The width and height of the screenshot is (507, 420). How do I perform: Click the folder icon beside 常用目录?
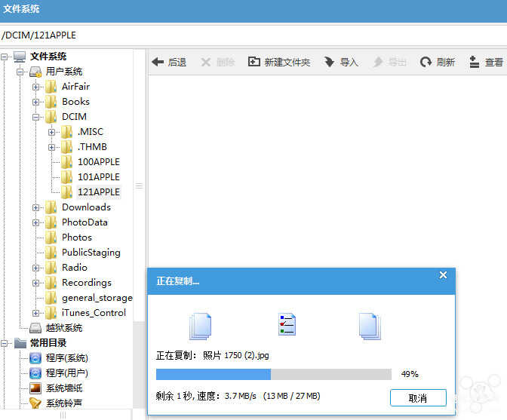[20, 343]
